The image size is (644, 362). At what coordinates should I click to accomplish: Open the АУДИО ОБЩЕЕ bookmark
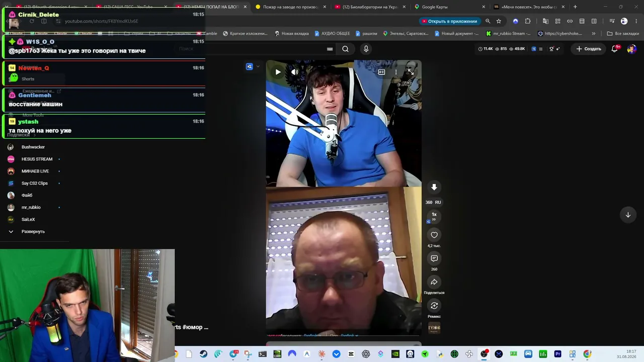coord(332,34)
